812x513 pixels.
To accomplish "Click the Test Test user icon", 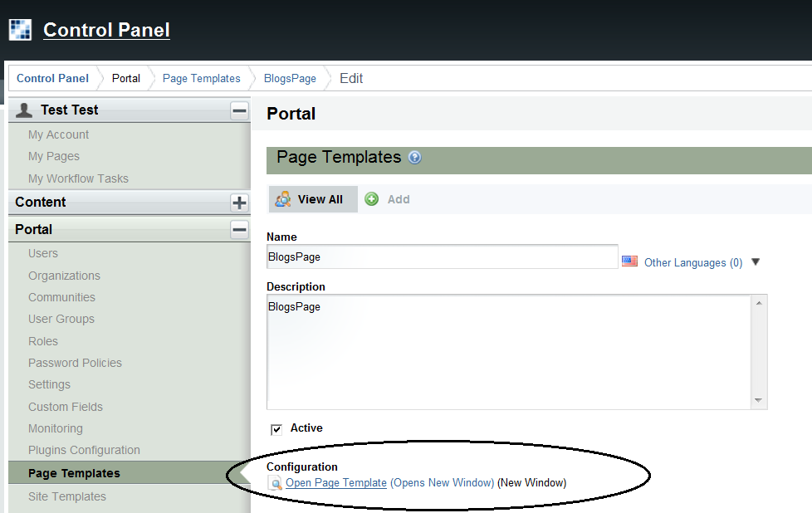I will (x=25, y=110).
